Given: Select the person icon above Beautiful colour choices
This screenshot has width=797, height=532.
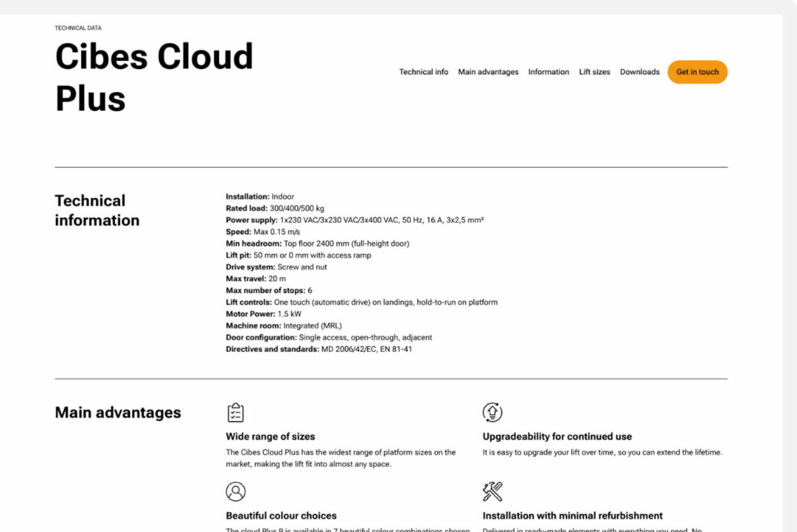Looking at the screenshot, I should click(x=235, y=491).
